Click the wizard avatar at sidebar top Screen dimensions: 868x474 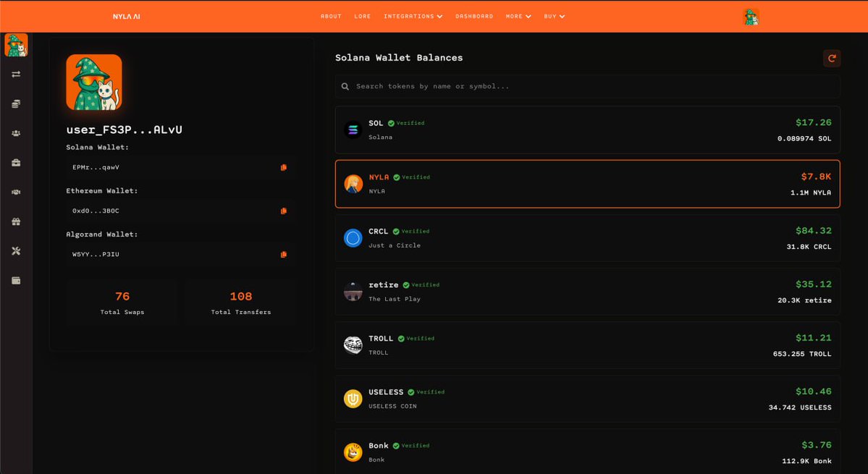point(16,46)
